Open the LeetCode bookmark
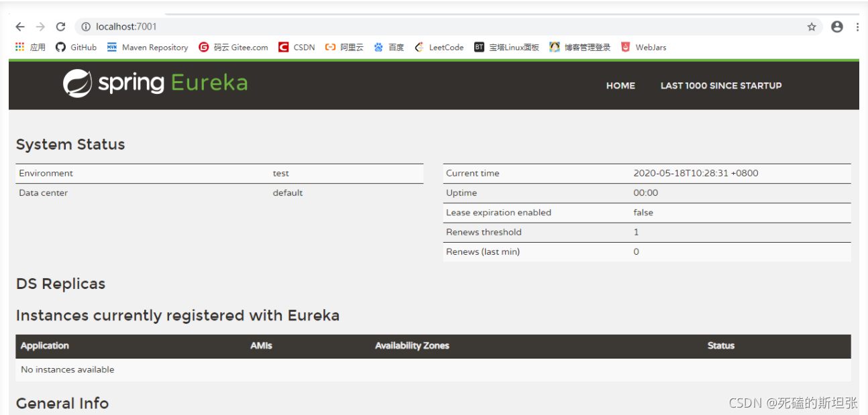 [x=439, y=47]
